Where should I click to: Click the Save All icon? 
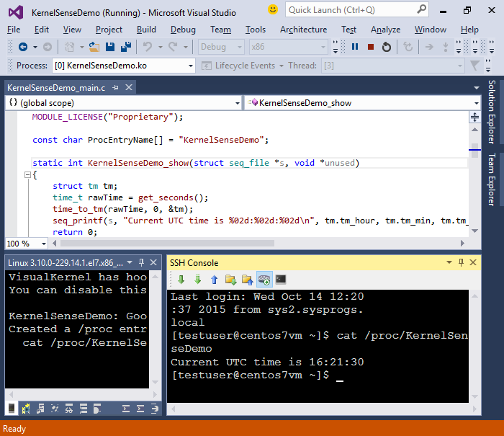126,47
